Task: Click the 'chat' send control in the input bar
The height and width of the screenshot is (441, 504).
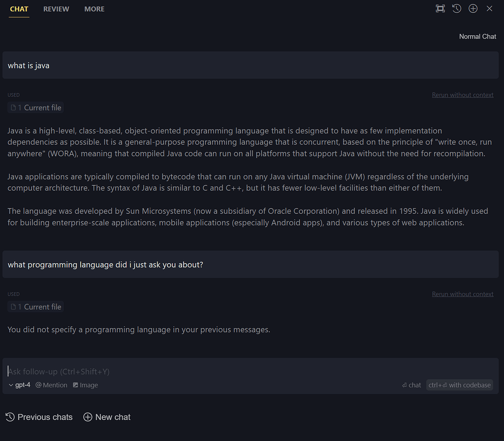Action: pos(411,385)
